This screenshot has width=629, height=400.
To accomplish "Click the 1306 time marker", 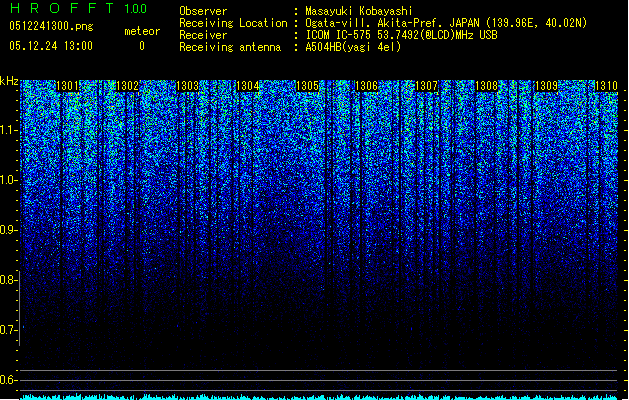I will pyautogui.click(x=367, y=86).
